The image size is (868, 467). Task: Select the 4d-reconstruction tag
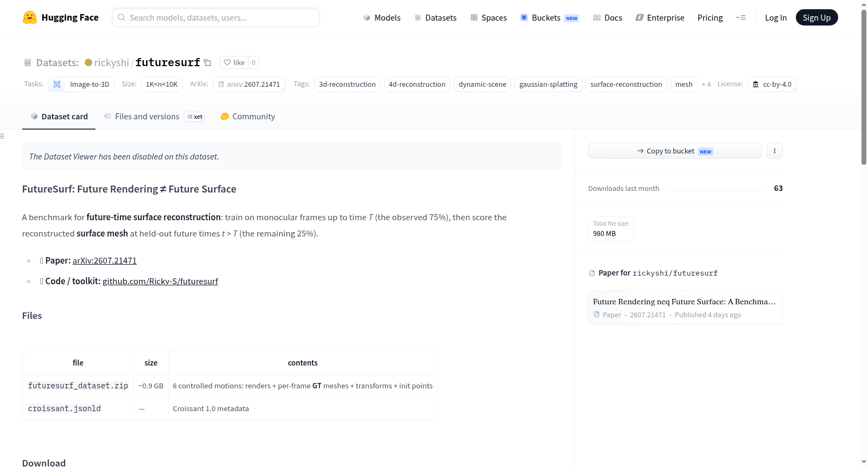(x=417, y=84)
